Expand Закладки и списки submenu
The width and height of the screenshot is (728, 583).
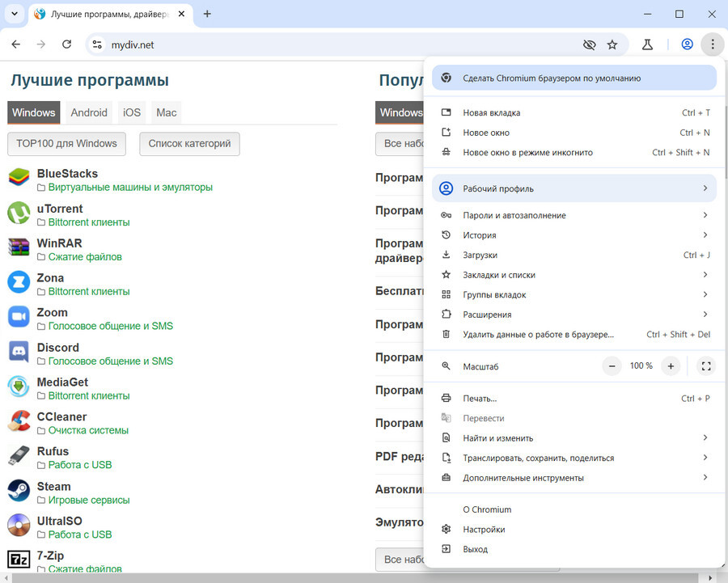click(574, 275)
